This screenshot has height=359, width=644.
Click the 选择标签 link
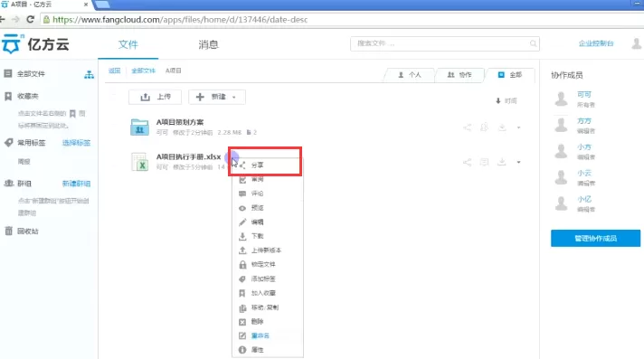point(76,143)
